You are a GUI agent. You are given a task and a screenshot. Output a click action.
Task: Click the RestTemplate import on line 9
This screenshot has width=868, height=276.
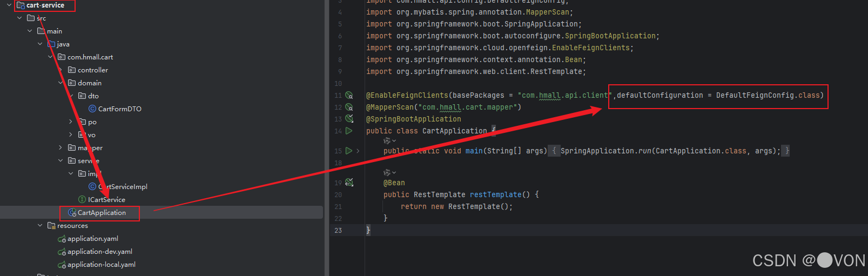click(476, 71)
